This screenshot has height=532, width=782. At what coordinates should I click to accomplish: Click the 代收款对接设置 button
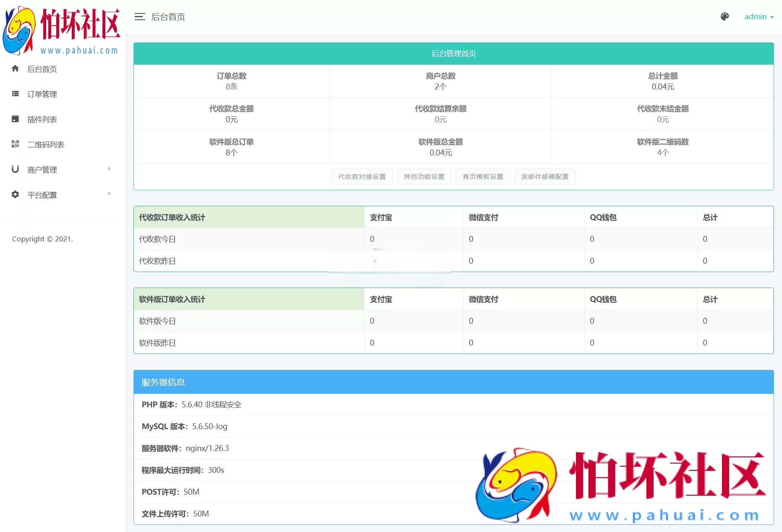pos(362,176)
